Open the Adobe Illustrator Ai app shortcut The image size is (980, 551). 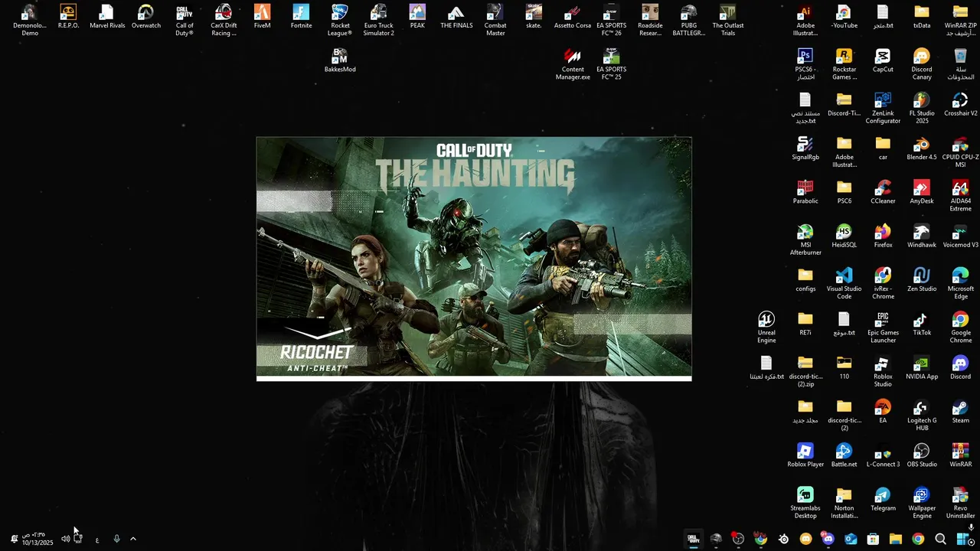click(x=805, y=20)
